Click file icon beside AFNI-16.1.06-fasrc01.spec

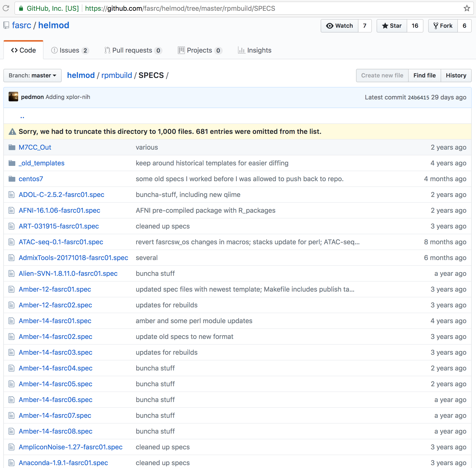(x=11, y=210)
